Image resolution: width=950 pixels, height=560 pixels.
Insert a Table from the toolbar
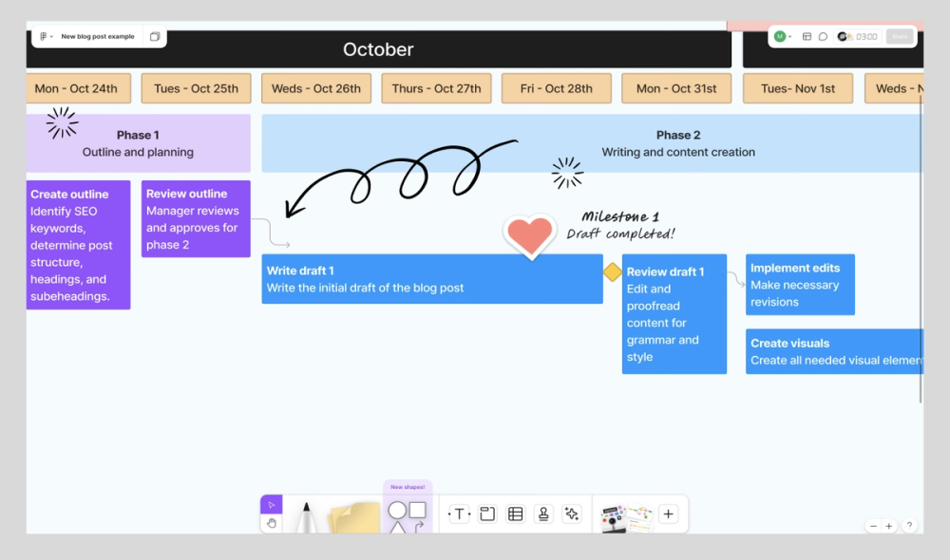514,513
